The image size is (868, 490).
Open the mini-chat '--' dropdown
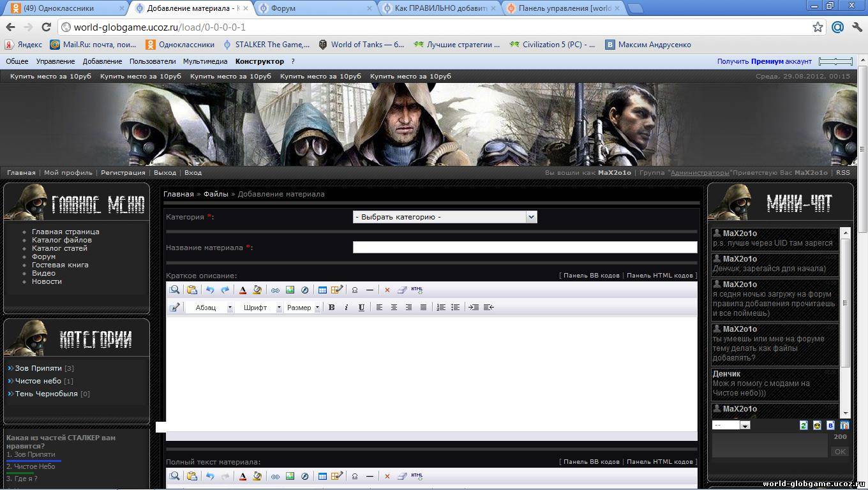pos(731,425)
